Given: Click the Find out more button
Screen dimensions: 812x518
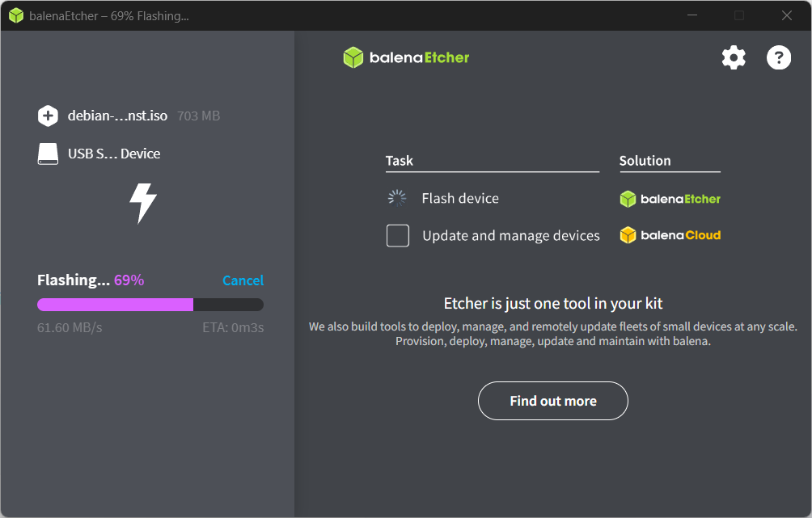Looking at the screenshot, I should [x=552, y=401].
